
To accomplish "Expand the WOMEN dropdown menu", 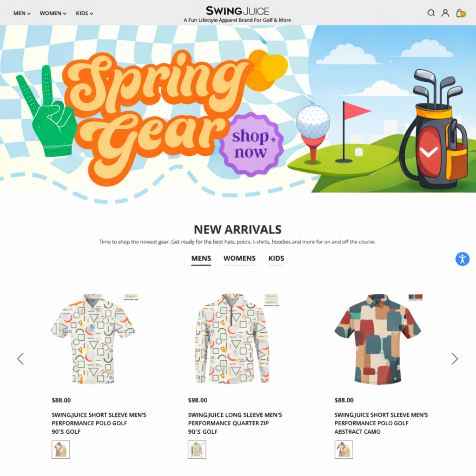I will pyautogui.click(x=53, y=13).
